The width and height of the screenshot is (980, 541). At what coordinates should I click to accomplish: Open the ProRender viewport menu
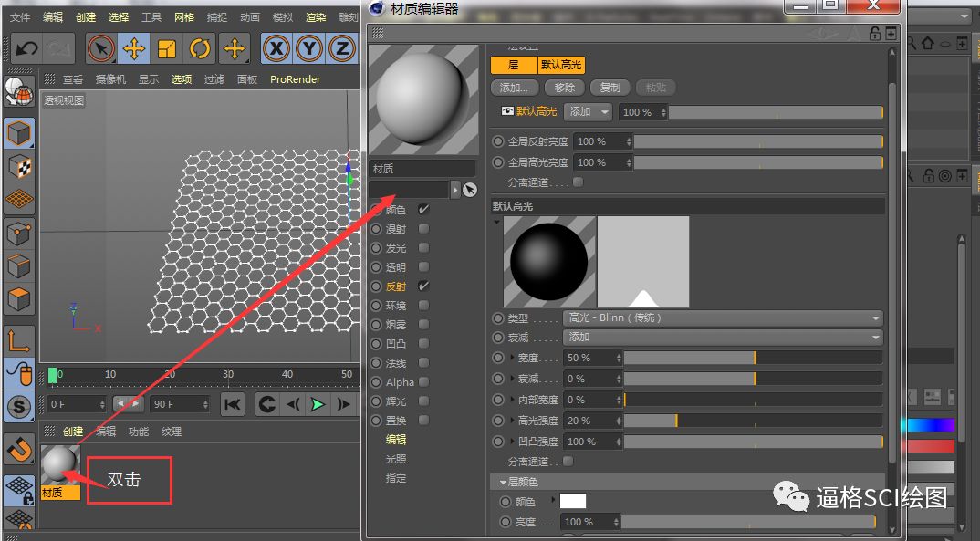click(295, 79)
